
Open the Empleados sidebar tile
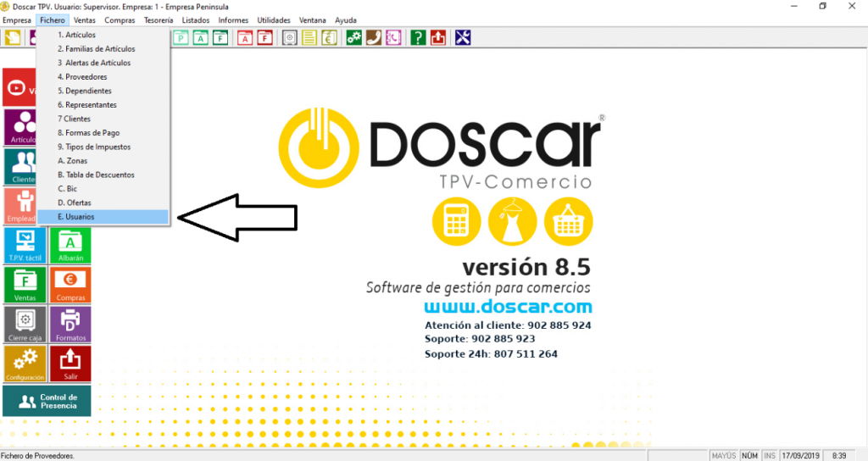20,206
